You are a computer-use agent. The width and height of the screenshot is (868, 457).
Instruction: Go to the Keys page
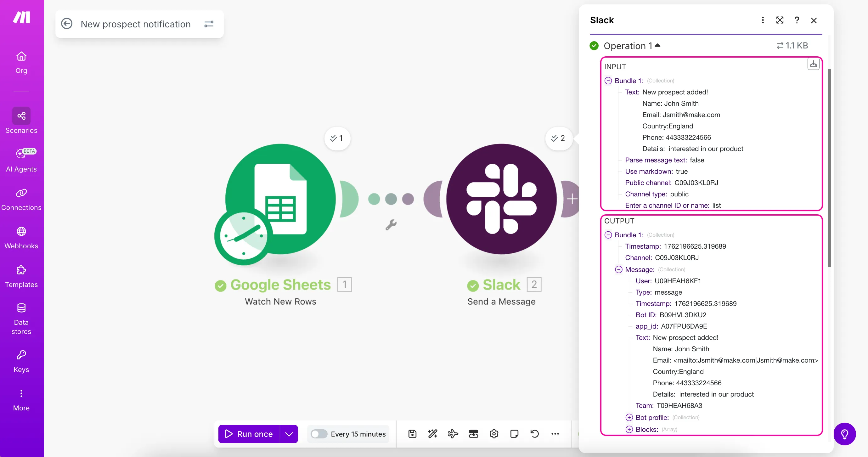pos(21,362)
